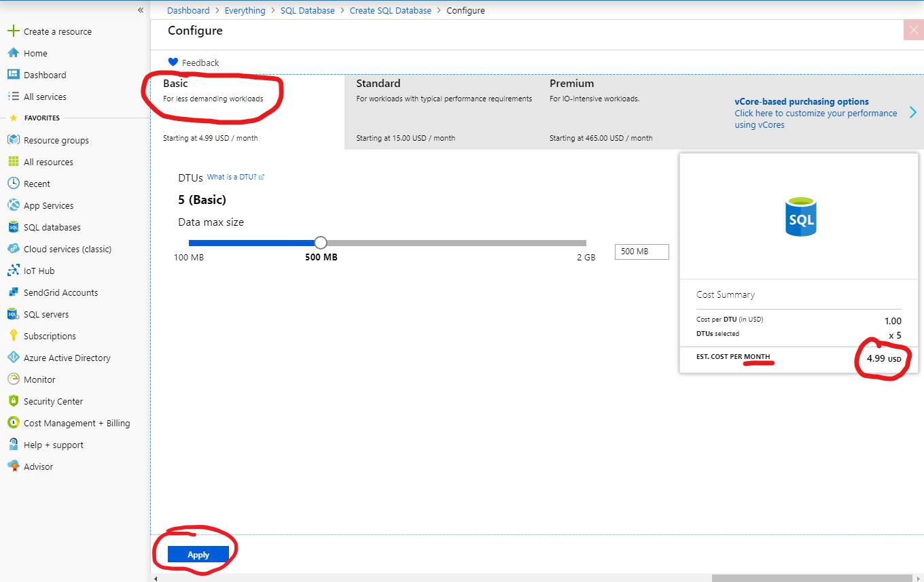Click 'Starting at 15.00 USD / month' text
The image size is (924, 582).
406,138
